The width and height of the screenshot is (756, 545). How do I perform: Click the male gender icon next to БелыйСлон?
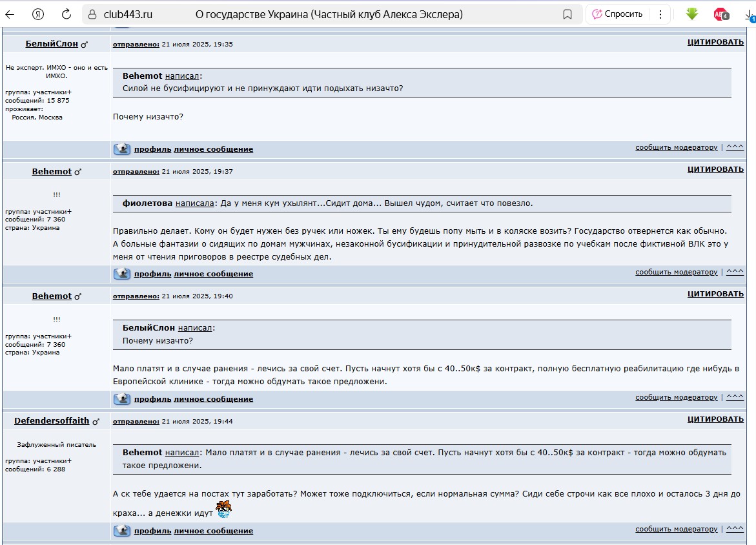click(85, 45)
